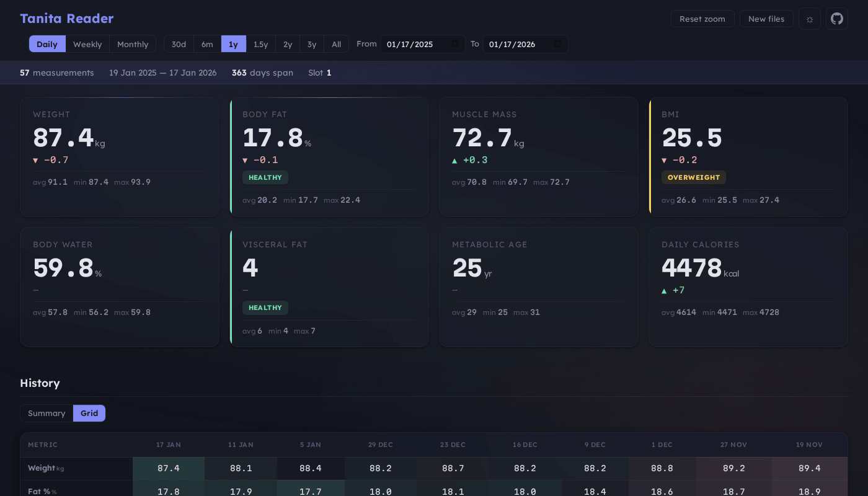868x496 pixels.
Task: Open the calendar picker icon in To date
Action: coord(558,44)
